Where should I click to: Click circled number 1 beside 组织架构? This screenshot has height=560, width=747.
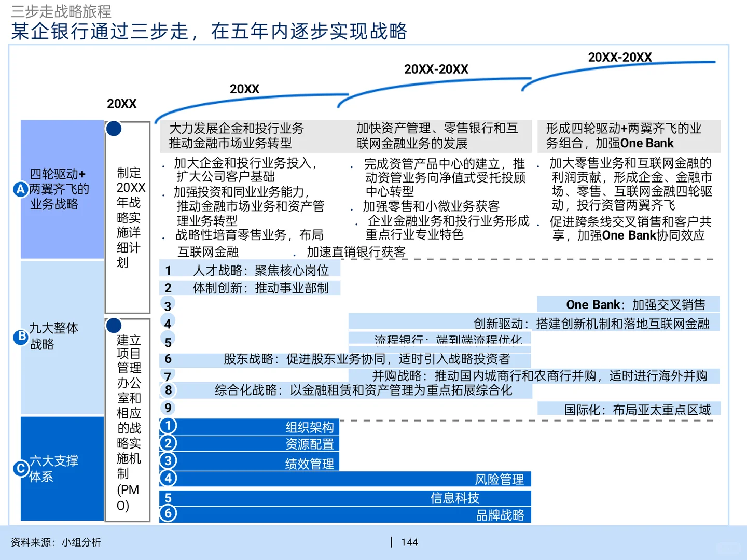(x=168, y=426)
